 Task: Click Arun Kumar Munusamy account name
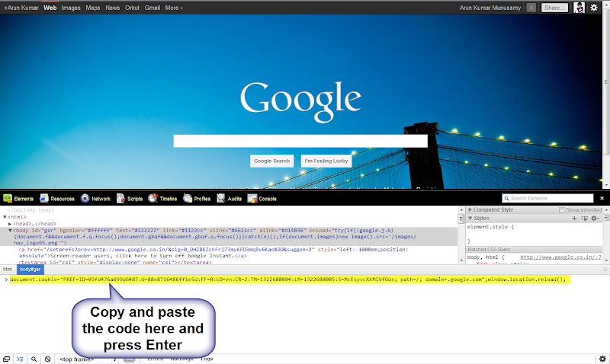coord(490,8)
